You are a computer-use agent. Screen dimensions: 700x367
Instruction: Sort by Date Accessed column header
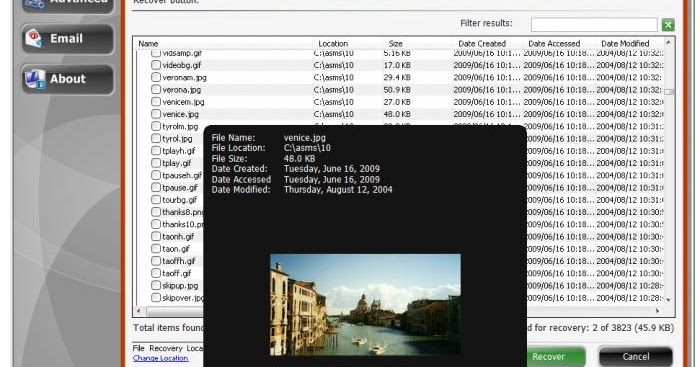pos(554,44)
